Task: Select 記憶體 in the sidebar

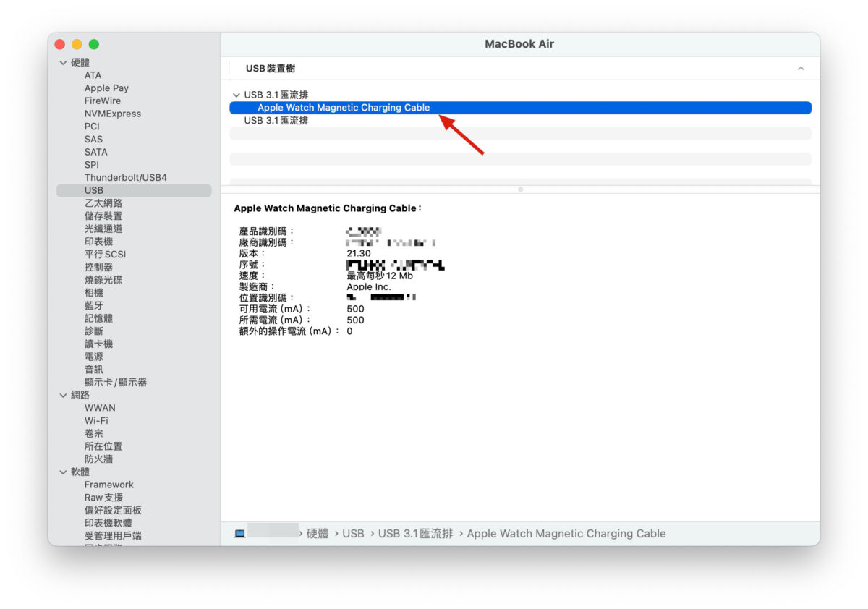Action: click(x=98, y=318)
